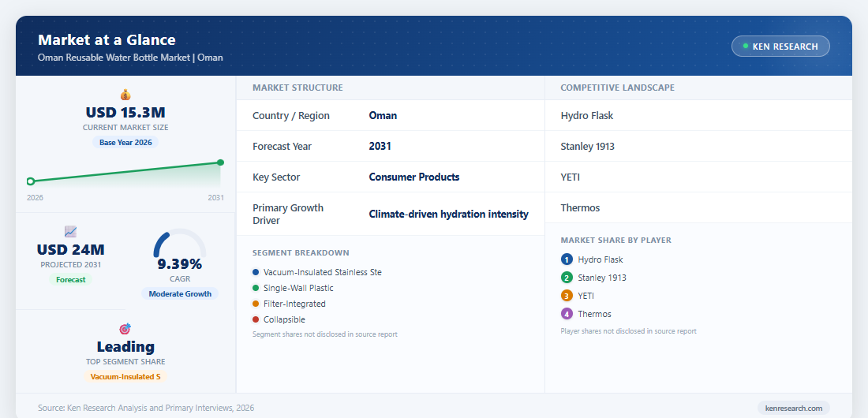The width and height of the screenshot is (868, 418).
Task: Click the number 1 badge beside Hydro Flask
Action: click(567, 259)
